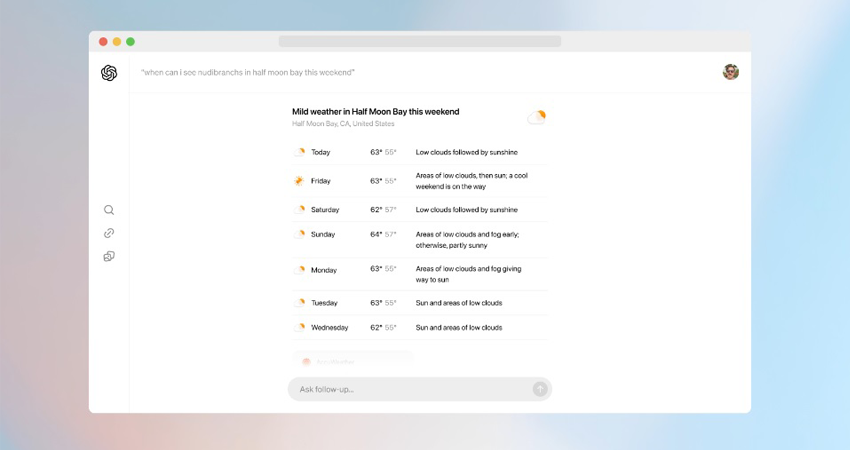Click the Ask follow-up input field
The height and width of the screenshot is (450, 850).
click(x=420, y=389)
